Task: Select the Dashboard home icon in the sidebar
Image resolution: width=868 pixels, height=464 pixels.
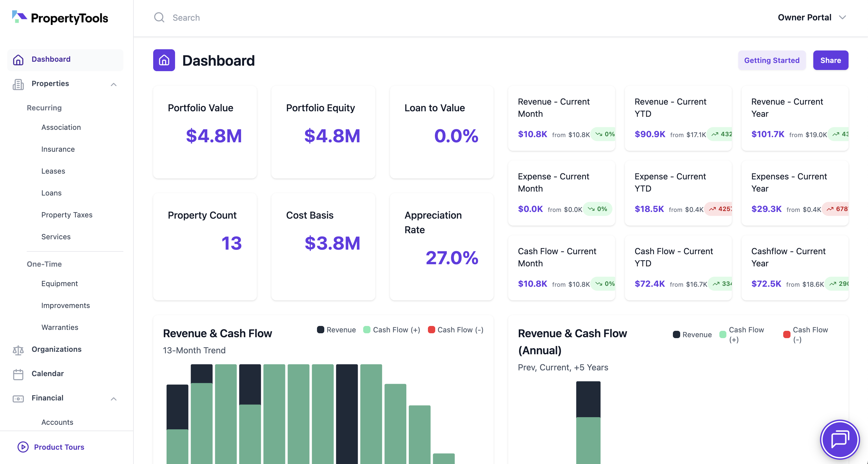Action: [x=18, y=60]
